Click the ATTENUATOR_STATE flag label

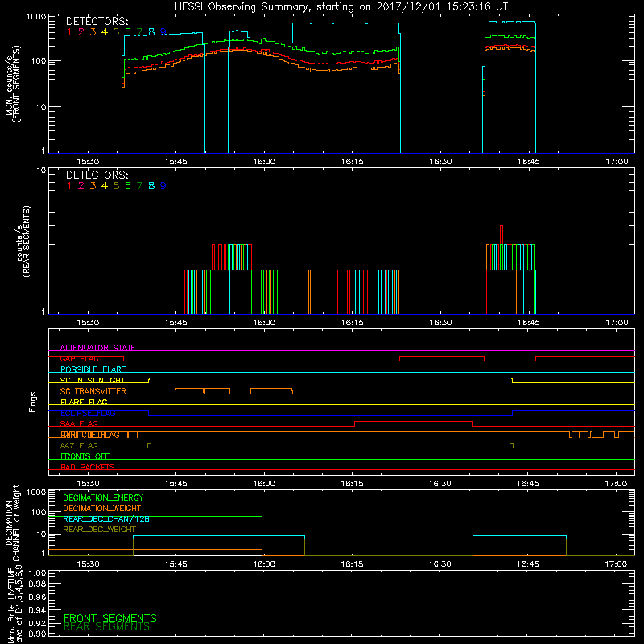(97, 348)
